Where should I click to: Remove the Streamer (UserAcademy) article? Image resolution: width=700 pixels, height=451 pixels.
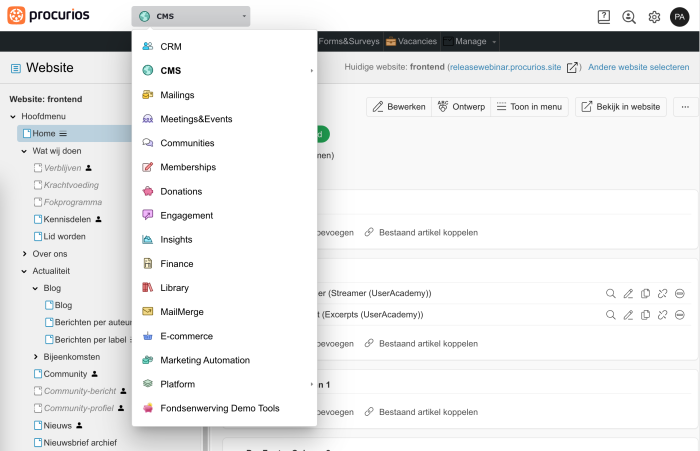[x=679, y=293]
